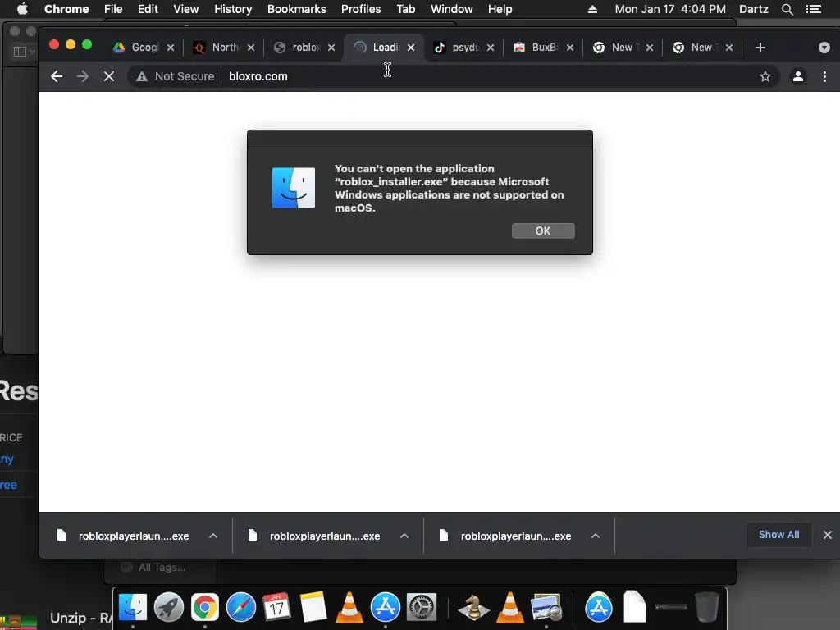
Task: Close the BuxBa tab
Action: (x=570, y=48)
